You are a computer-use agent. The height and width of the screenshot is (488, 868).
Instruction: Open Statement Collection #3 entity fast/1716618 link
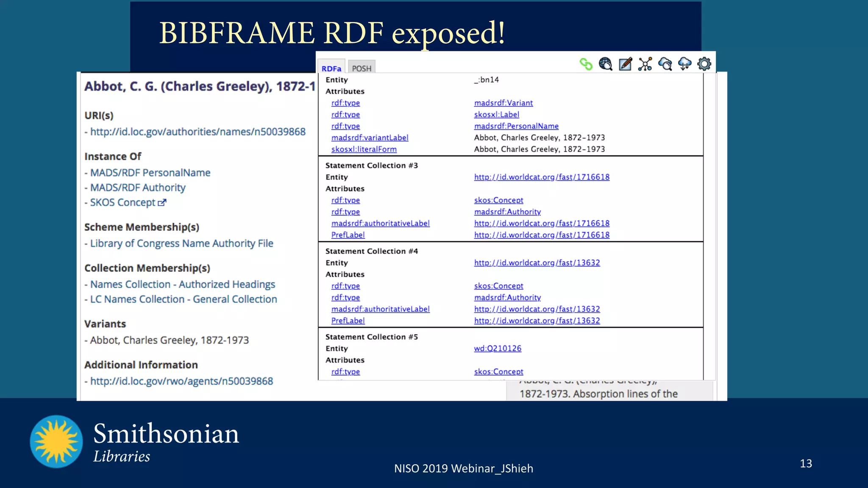[x=542, y=177]
